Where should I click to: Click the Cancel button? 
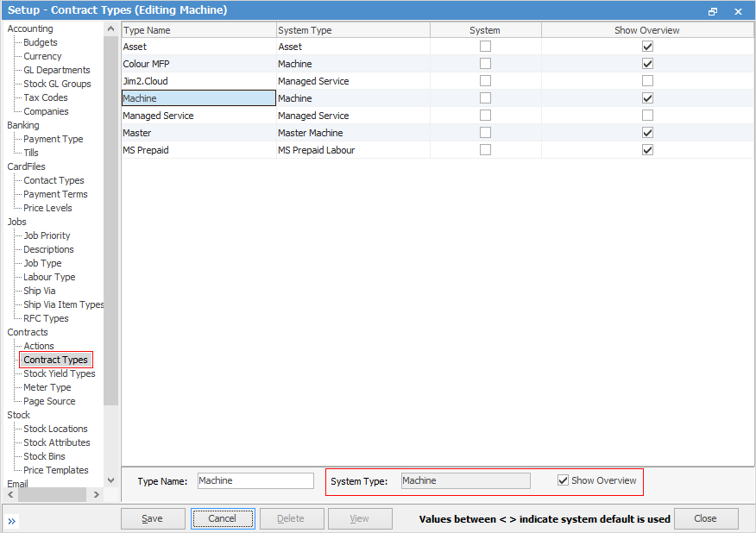pos(223,518)
